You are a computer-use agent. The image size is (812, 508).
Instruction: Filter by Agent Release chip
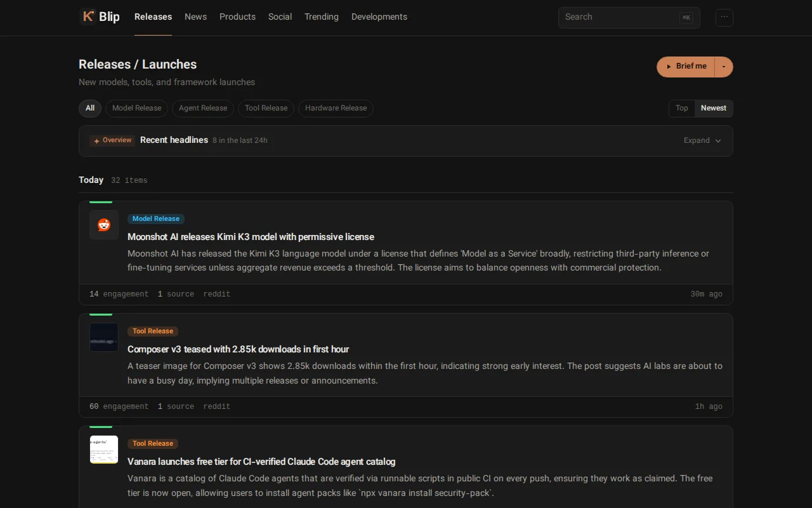coord(203,109)
